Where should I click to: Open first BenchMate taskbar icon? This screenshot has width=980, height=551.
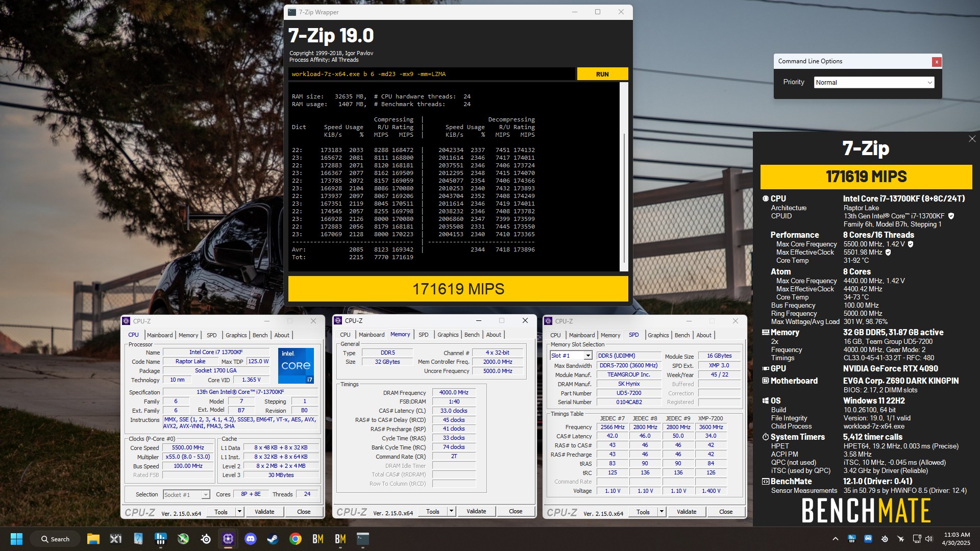318,539
